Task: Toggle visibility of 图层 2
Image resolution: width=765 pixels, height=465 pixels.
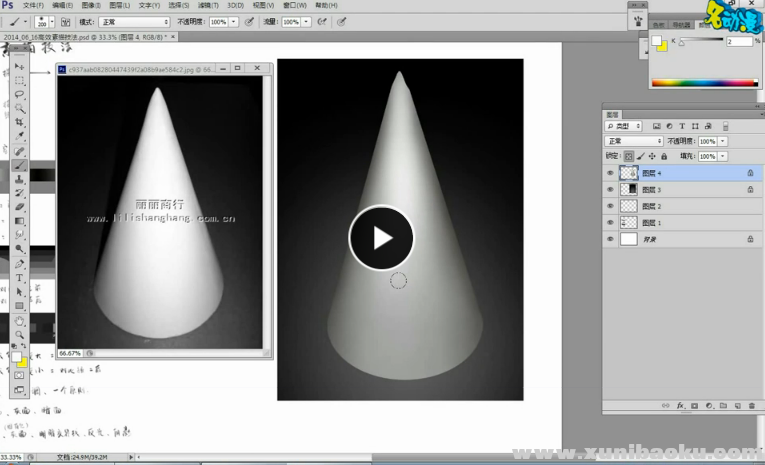Action: tap(611, 206)
